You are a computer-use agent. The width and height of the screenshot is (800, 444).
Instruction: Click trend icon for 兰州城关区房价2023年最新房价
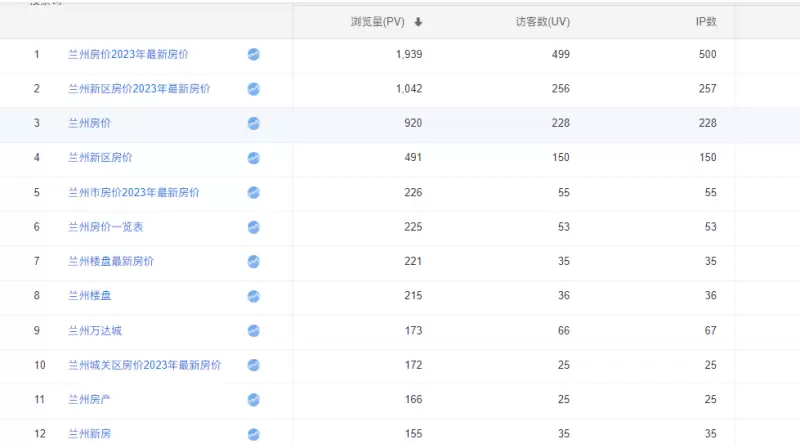pos(254,365)
